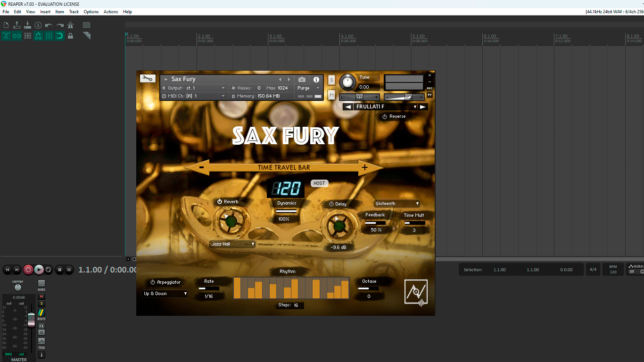
Task: Open Project Settings info icon in toolbar
Action: point(38,25)
